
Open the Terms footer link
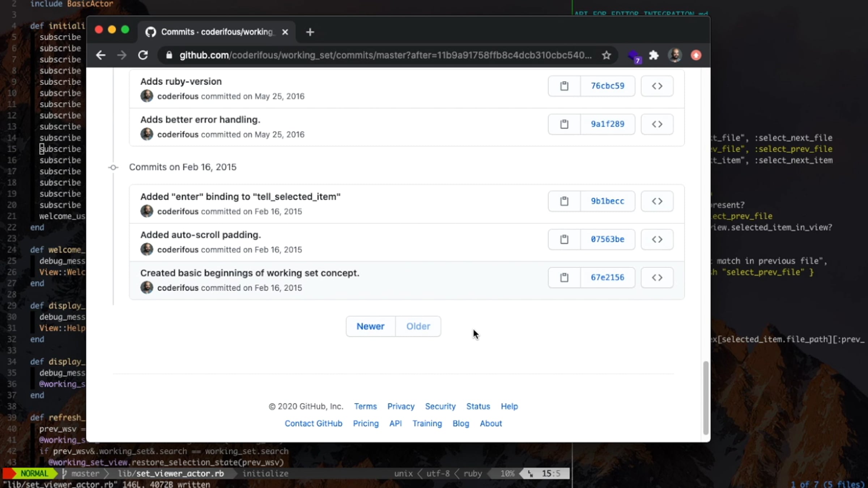(365, 406)
